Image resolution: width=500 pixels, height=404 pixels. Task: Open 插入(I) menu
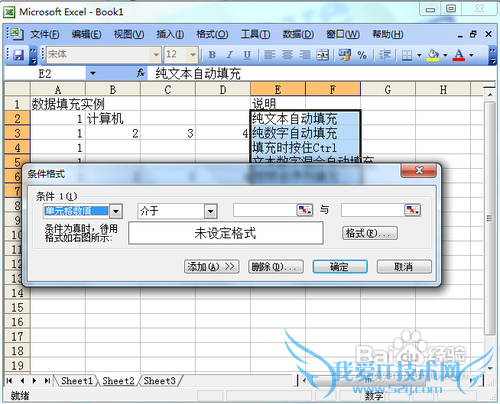click(170, 34)
